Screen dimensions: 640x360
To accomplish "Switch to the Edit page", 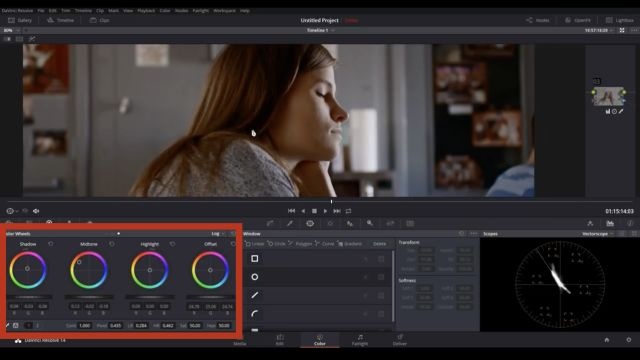I will (280, 340).
